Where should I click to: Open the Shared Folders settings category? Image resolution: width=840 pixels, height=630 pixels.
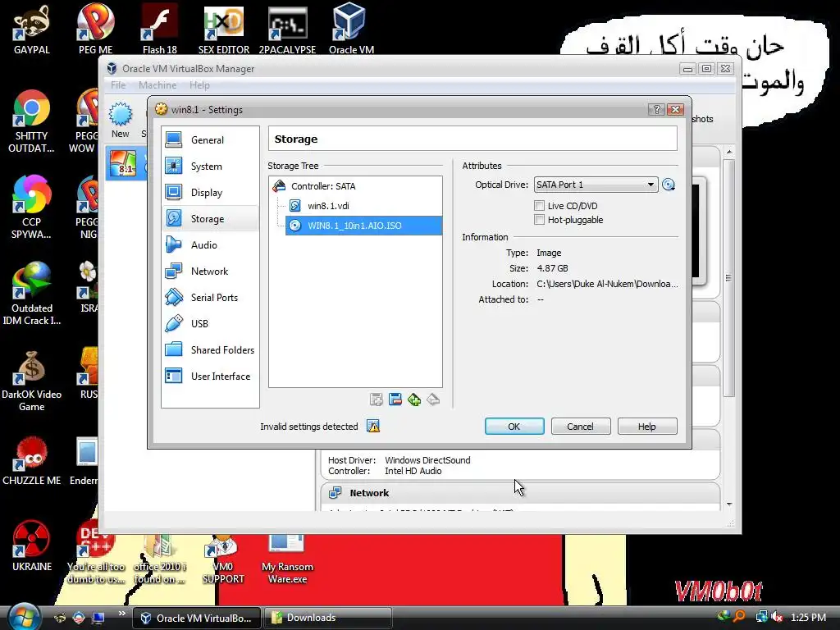click(x=209, y=349)
